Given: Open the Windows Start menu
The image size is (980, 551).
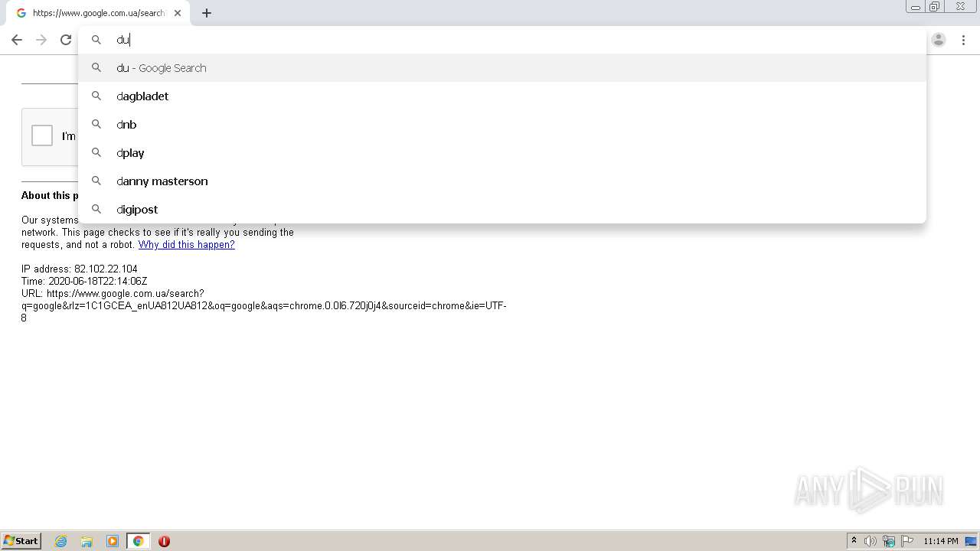Looking at the screenshot, I should (x=21, y=541).
